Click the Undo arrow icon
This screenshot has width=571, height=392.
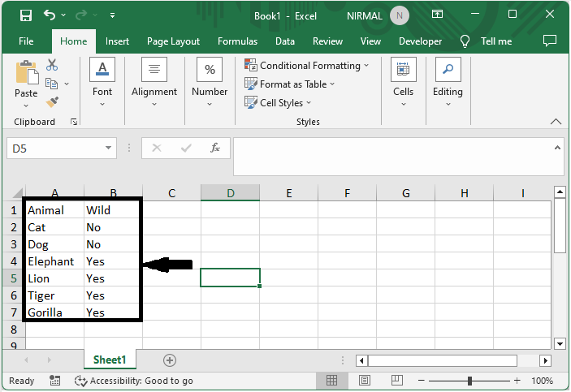[x=50, y=15]
